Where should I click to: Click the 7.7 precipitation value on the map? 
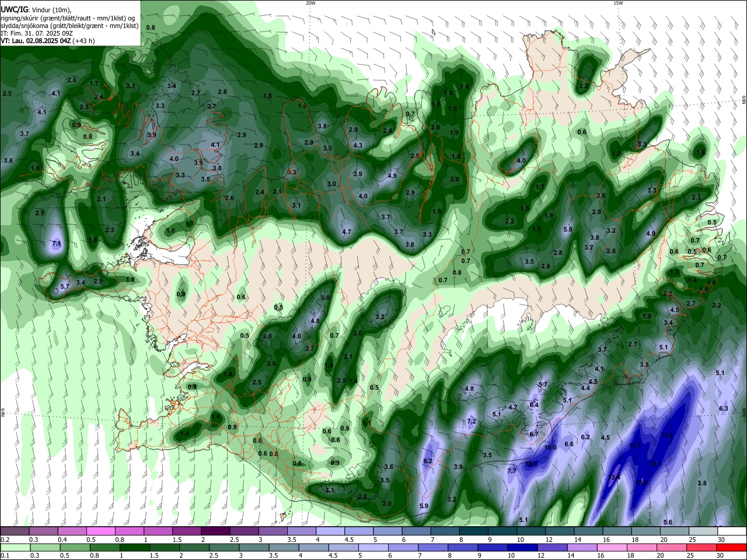(x=512, y=471)
